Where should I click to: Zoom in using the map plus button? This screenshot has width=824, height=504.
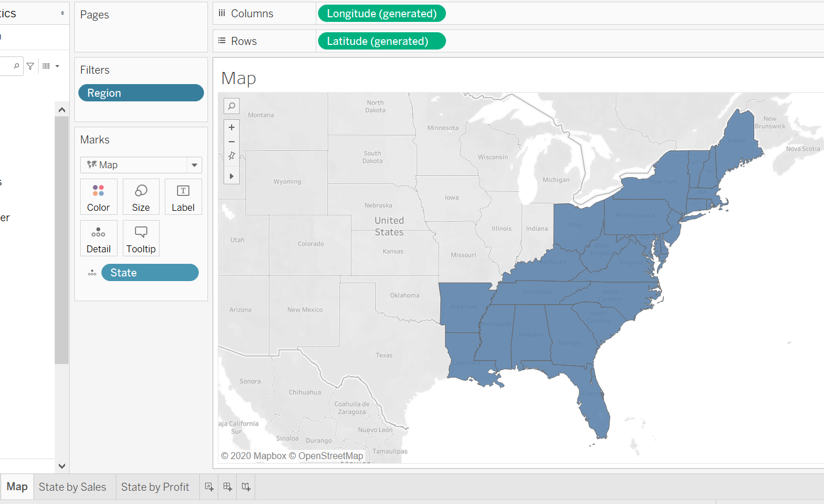[x=232, y=127]
